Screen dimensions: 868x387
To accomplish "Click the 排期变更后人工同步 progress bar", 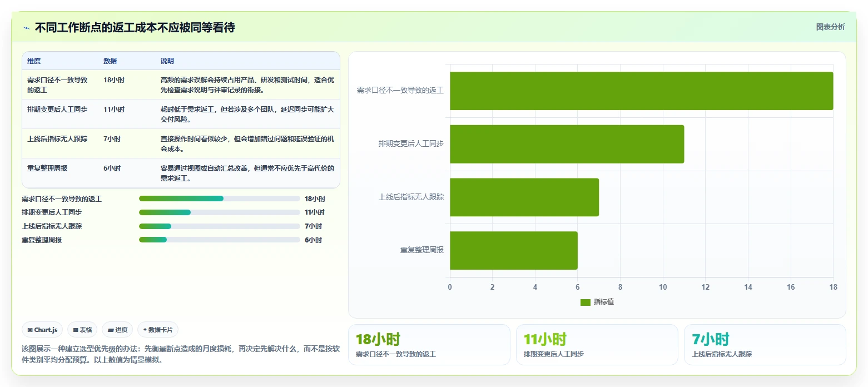I will [219, 212].
